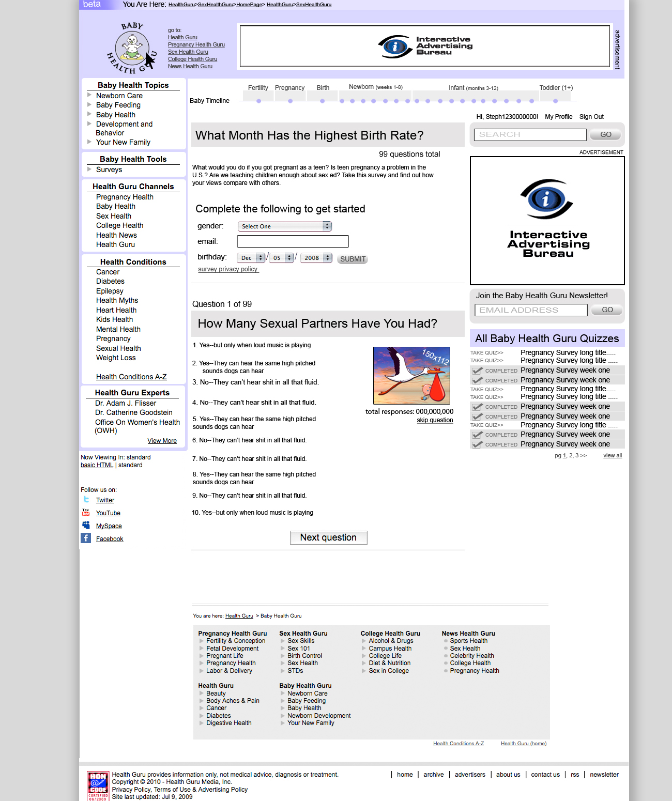Expand the Newborn Care topic arrow
Viewport: 672px width, 801px height.
pos(89,95)
